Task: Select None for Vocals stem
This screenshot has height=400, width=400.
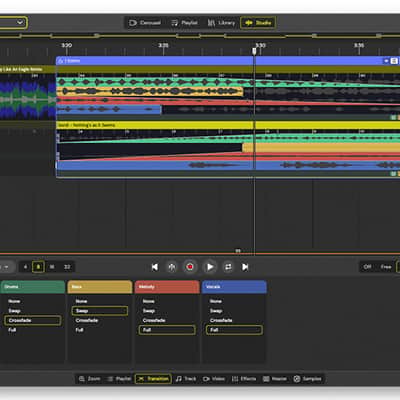Action: coord(216,301)
